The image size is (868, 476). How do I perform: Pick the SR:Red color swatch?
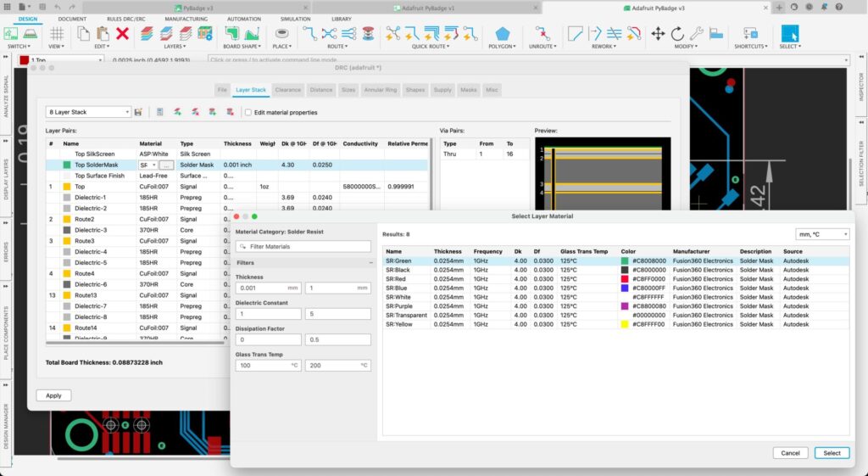(625, 279)
